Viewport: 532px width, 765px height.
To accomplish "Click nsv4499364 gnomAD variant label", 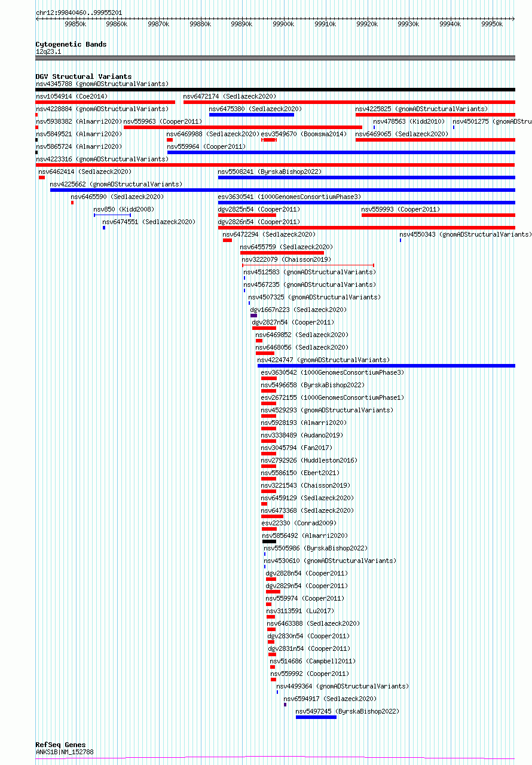I will 343,686.
